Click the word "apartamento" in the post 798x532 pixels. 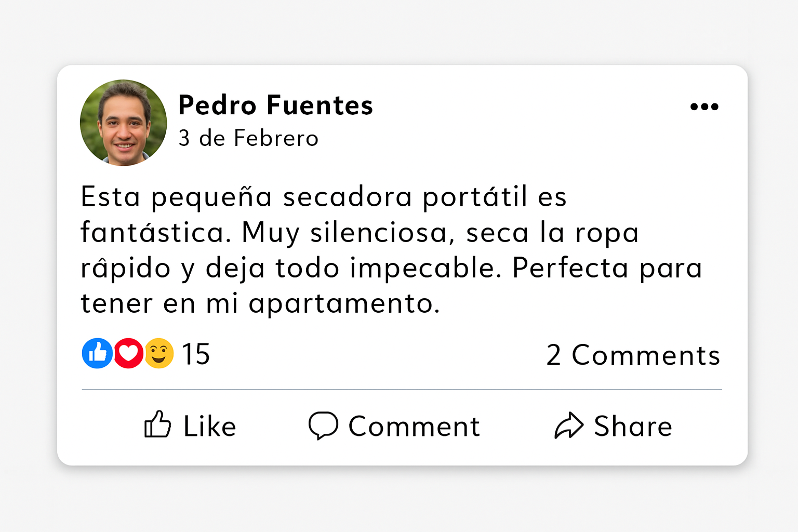(343, 304)
